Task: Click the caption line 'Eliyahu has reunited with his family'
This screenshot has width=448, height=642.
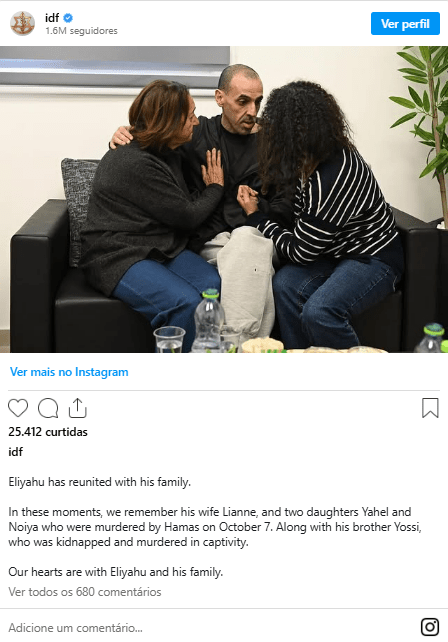Action: click(100, 482)
